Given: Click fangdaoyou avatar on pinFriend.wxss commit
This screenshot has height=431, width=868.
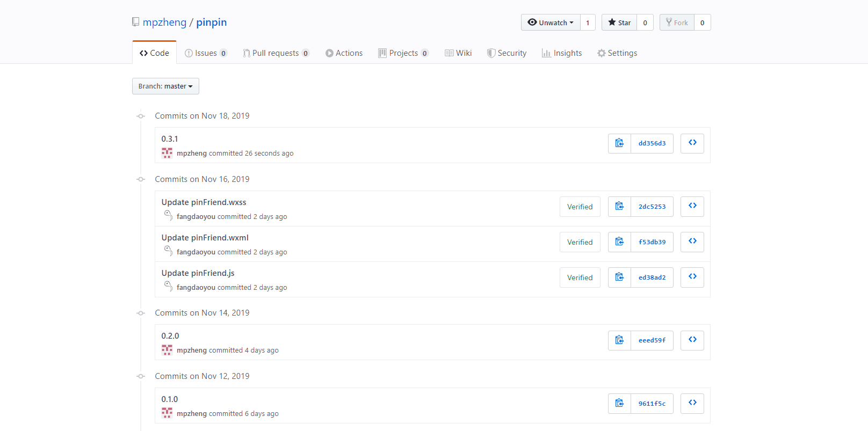Looking at the screenshot, I should (168, 216).
